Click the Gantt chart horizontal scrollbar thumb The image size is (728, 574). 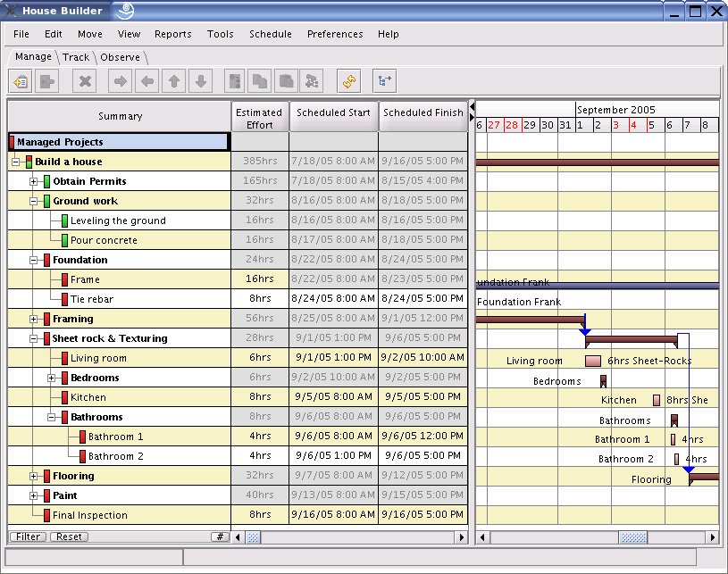[x=632, y=537]
